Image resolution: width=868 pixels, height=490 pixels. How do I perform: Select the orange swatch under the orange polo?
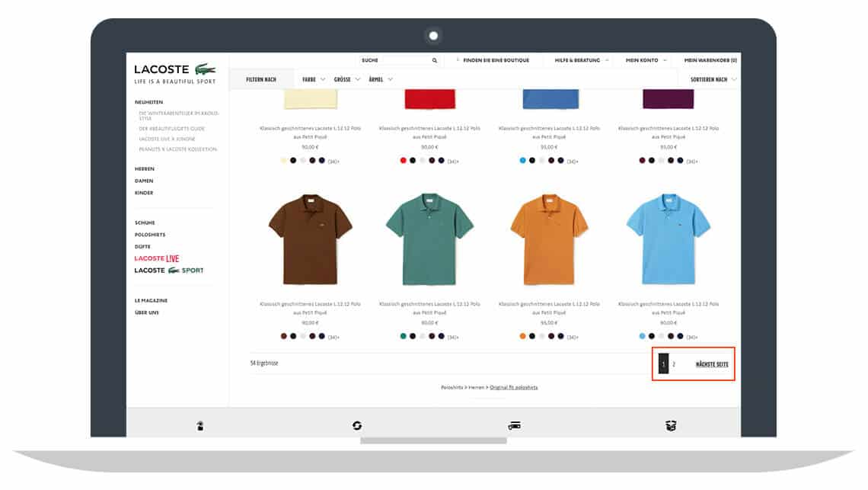coord(522,337)
